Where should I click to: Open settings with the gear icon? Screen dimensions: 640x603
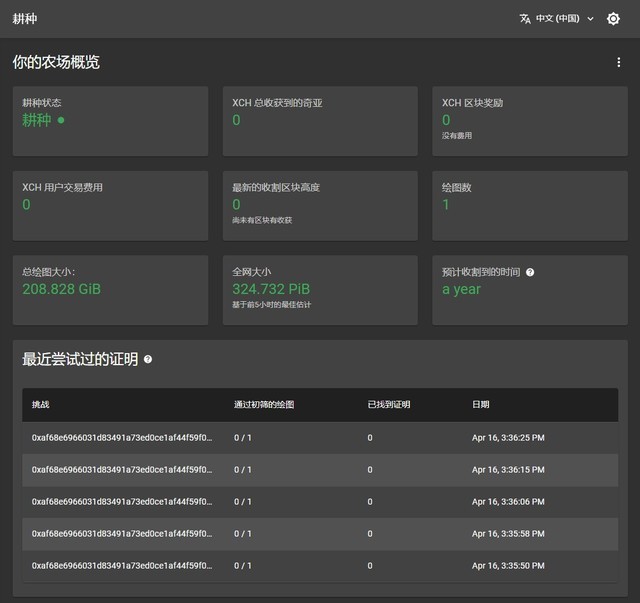pyautogui.click(x=613, y=18)
